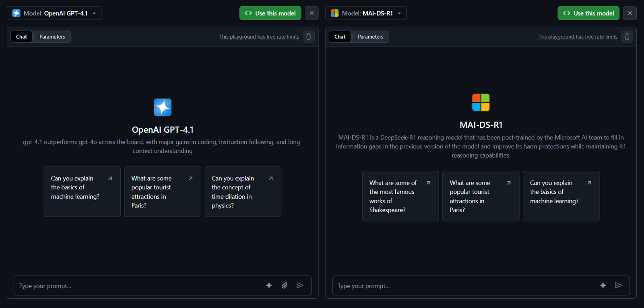
Task: Click the trash icon in GPT-4.1 chat
Action: (309, 37)
